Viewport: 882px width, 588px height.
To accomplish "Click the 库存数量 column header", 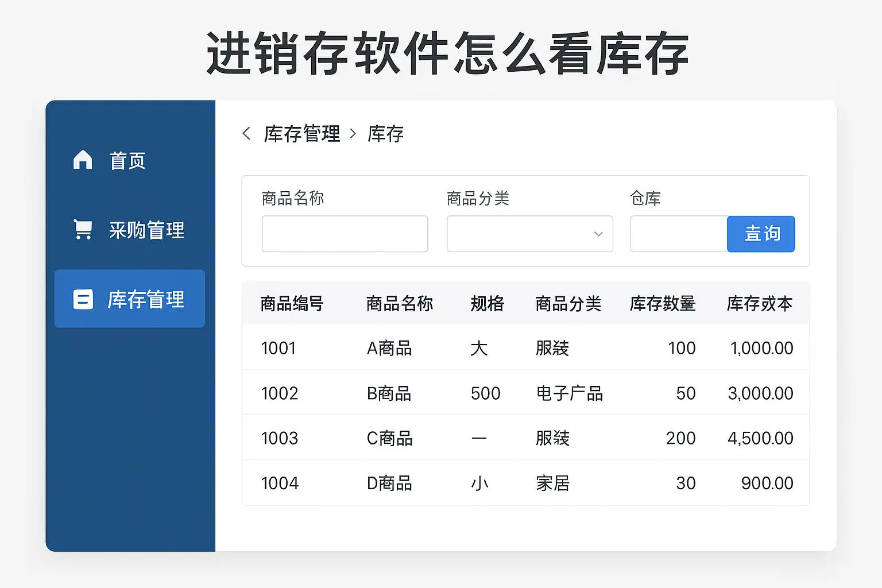I will click(x=663, y=303).
